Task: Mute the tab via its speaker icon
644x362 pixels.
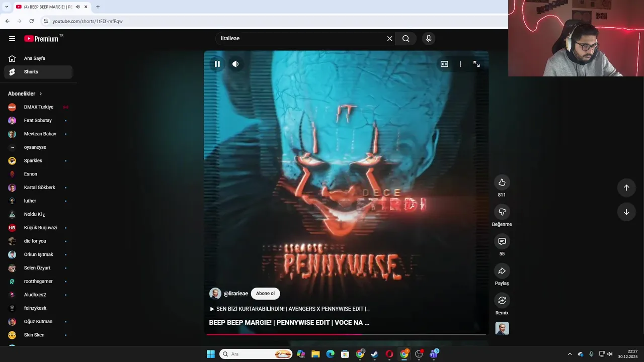Action: click(77, 7)
